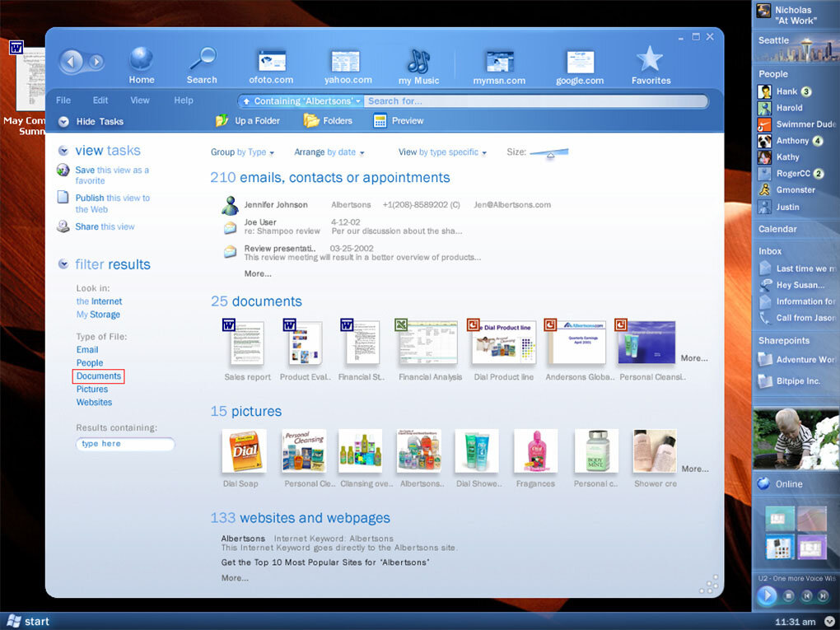Click the Play button in music player
840x630 pixels.
tap(767, 595)
